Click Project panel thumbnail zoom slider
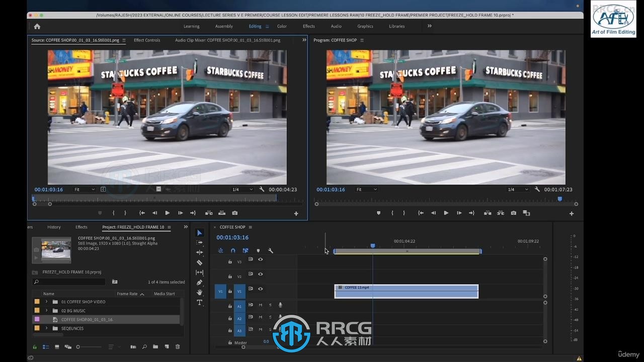This screenshot has width=644, height=362. click(x=89, y=347)
